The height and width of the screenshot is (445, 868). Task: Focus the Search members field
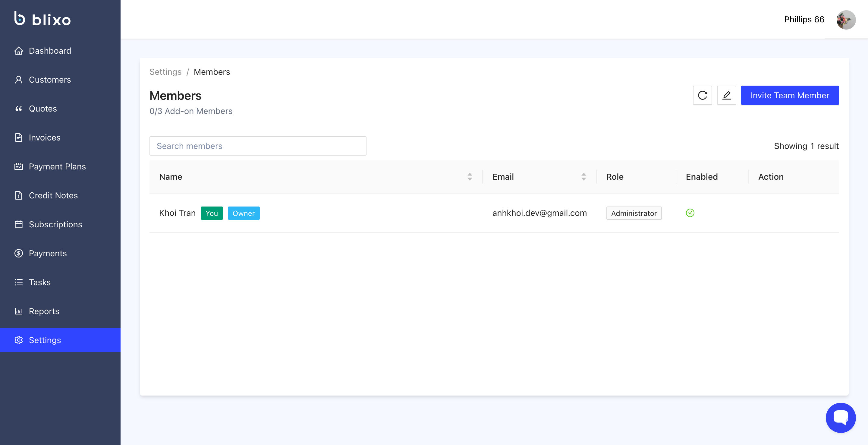(x=258, y=146)
